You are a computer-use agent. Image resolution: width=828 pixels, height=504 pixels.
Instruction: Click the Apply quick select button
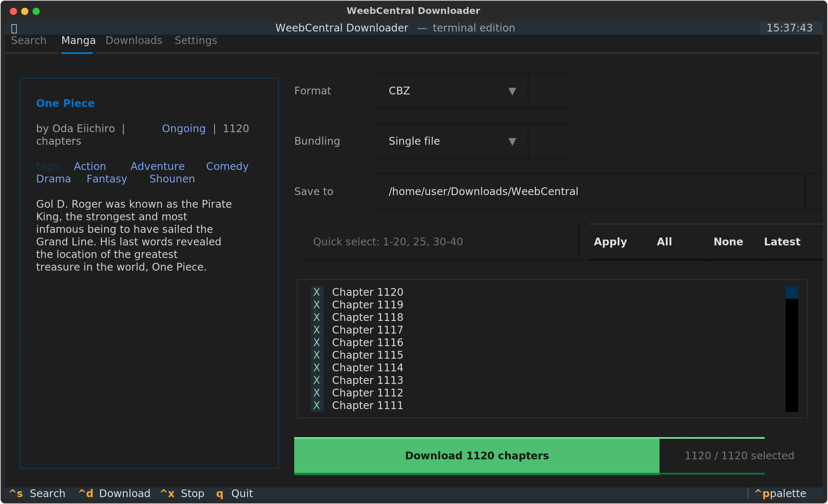coord(610,242)
